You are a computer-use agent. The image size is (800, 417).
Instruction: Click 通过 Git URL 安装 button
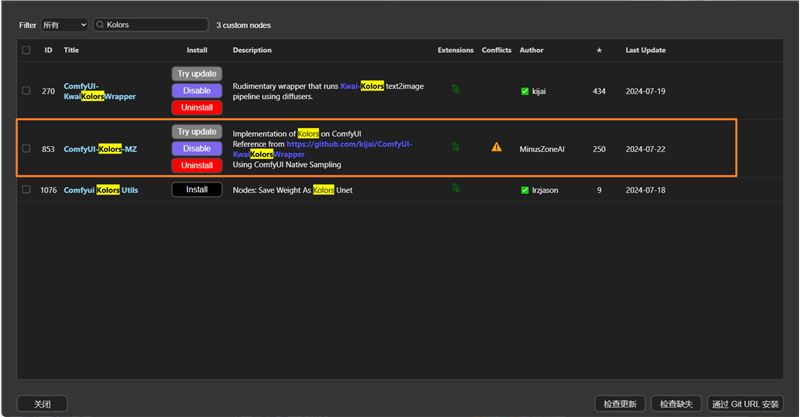click(x=745, y=404)
